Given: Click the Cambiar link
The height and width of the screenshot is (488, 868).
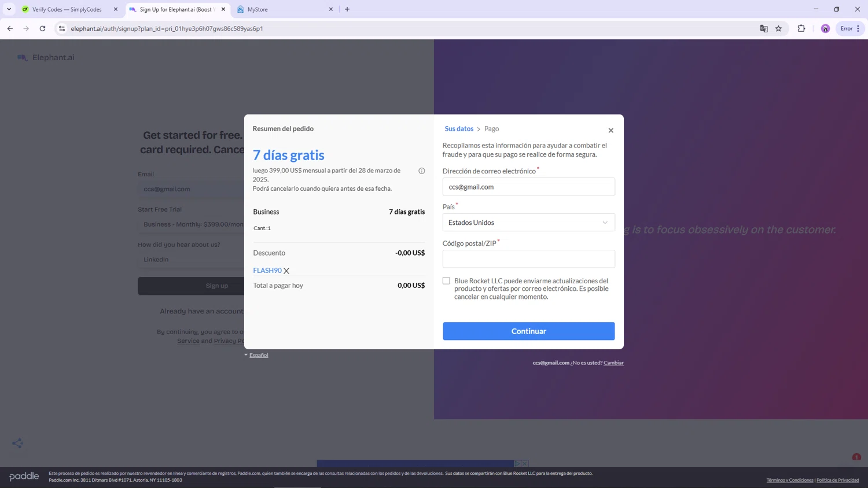Looking at the screenshot, I should (x=613, y=363).
